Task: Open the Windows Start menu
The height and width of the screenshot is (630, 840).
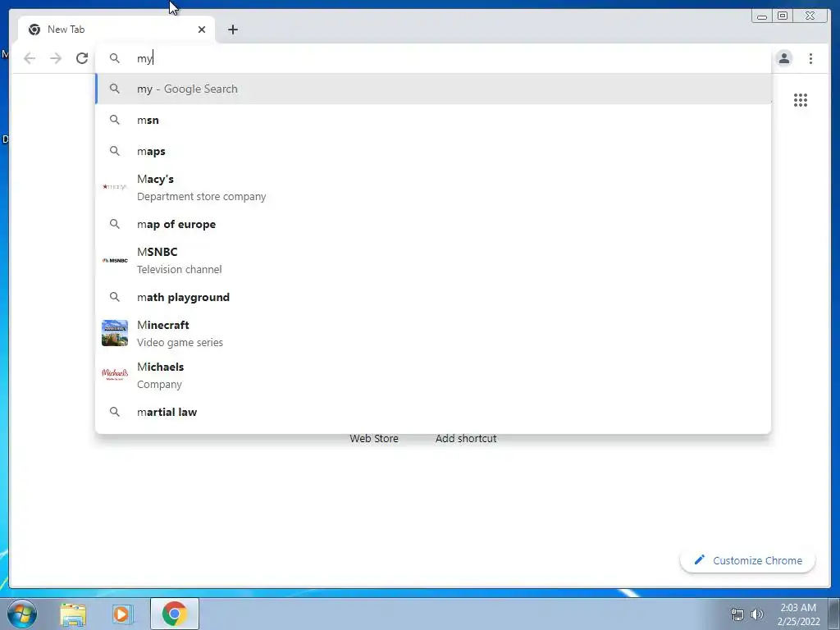Action: pos(22,614)
